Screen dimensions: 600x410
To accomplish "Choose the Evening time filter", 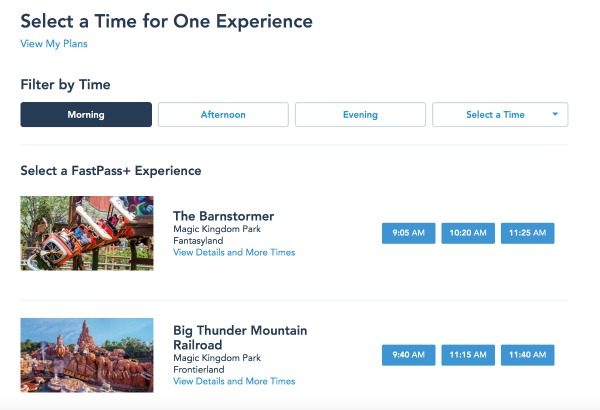I will 360,114.
